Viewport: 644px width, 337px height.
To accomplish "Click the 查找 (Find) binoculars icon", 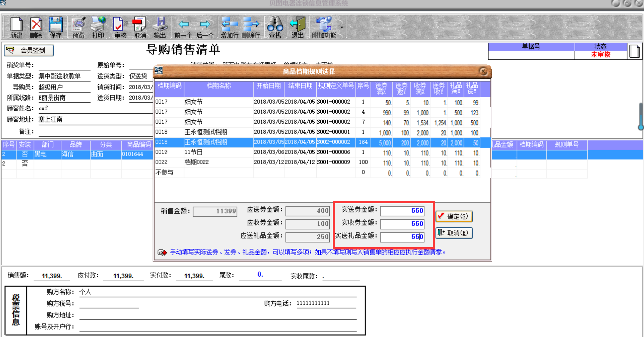I will [x=275, y=28].
